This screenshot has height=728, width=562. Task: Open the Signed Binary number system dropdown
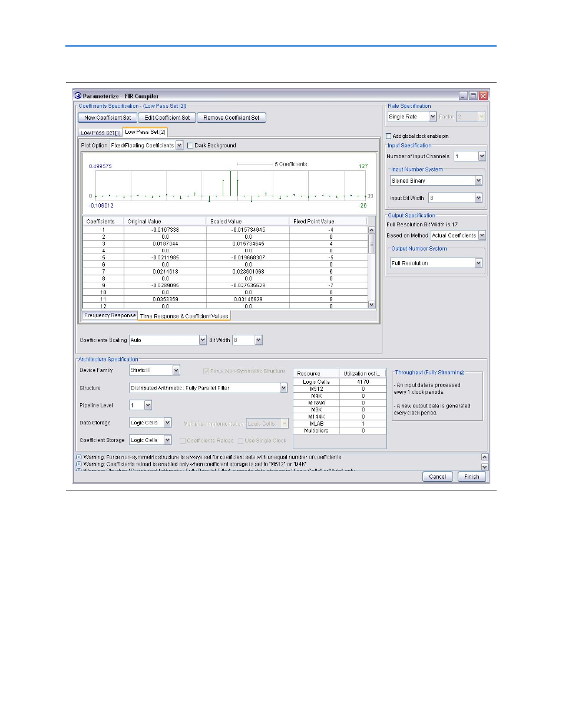pyautogui.click(x=478, y=180)
